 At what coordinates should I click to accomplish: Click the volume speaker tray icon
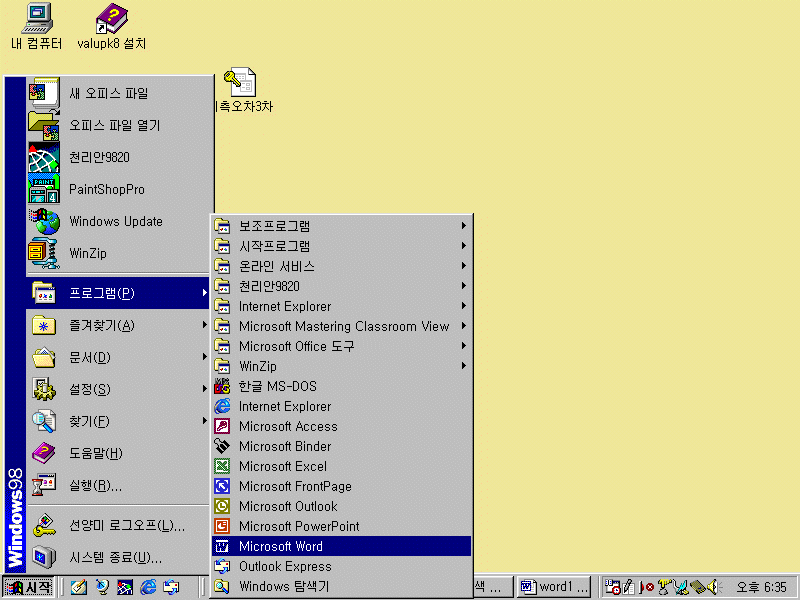pos(713,587)
